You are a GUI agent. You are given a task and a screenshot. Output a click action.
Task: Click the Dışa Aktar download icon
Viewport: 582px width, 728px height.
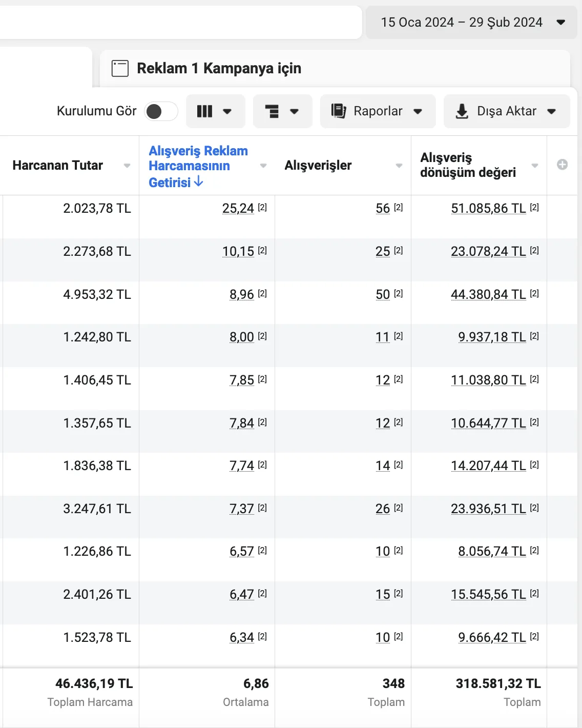(x=462, y=111)
